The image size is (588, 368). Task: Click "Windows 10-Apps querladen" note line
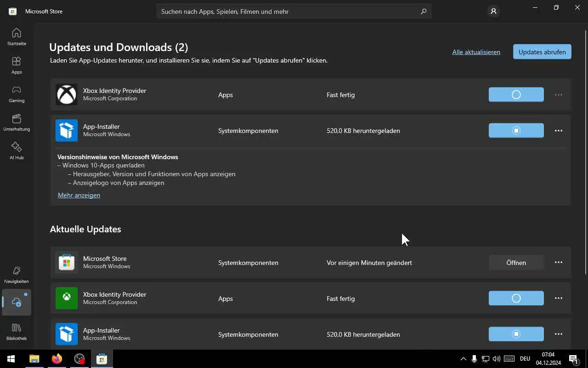point(103,165)
